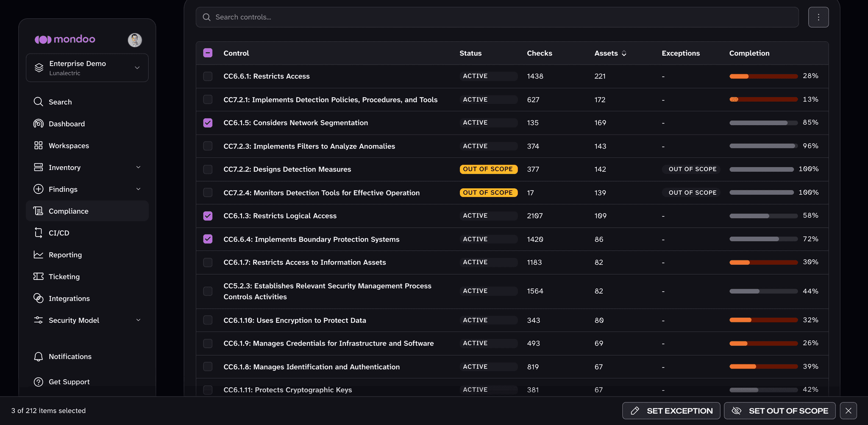
Task: Click the '3 of 212 items selected' text
Action: [48, 411]
